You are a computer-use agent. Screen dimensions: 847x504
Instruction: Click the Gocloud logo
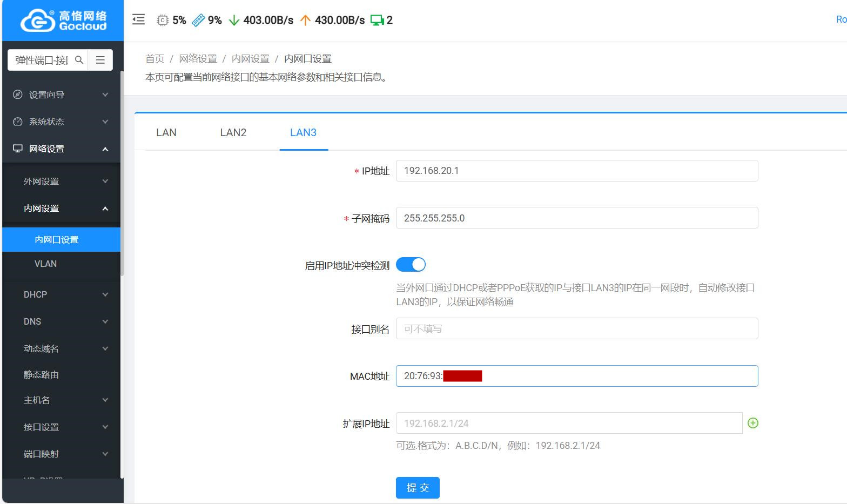(63, 21)
